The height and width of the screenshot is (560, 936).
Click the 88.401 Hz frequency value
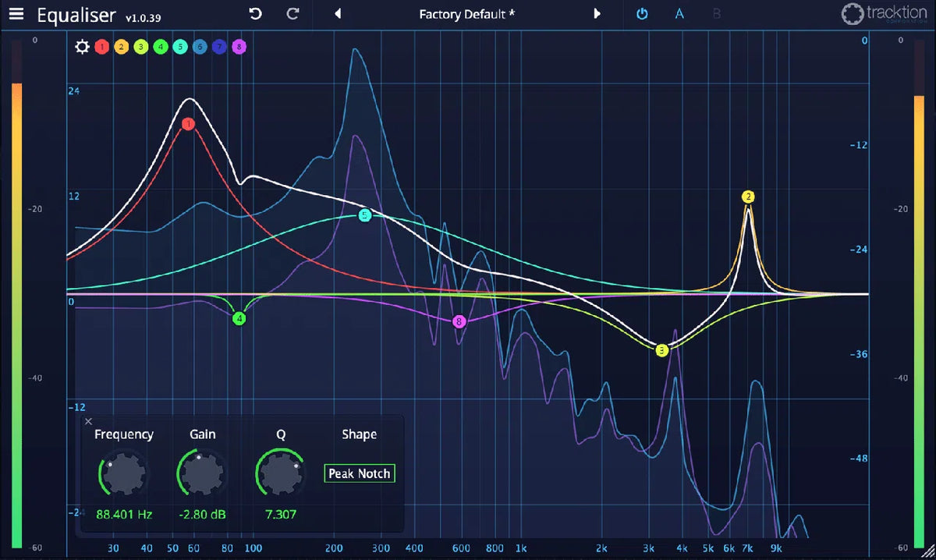pyautogui.click(x=123, y=514)
